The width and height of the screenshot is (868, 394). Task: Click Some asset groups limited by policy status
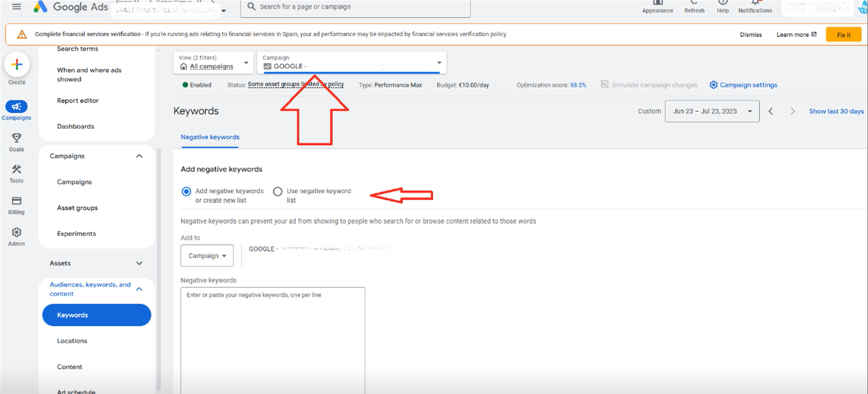coord(296,85)
